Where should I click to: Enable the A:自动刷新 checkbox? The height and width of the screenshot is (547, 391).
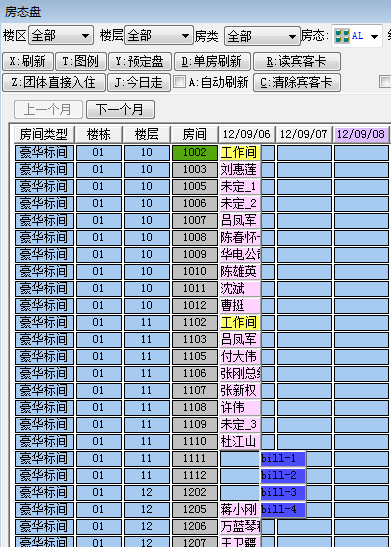click(x=179, y=82)
